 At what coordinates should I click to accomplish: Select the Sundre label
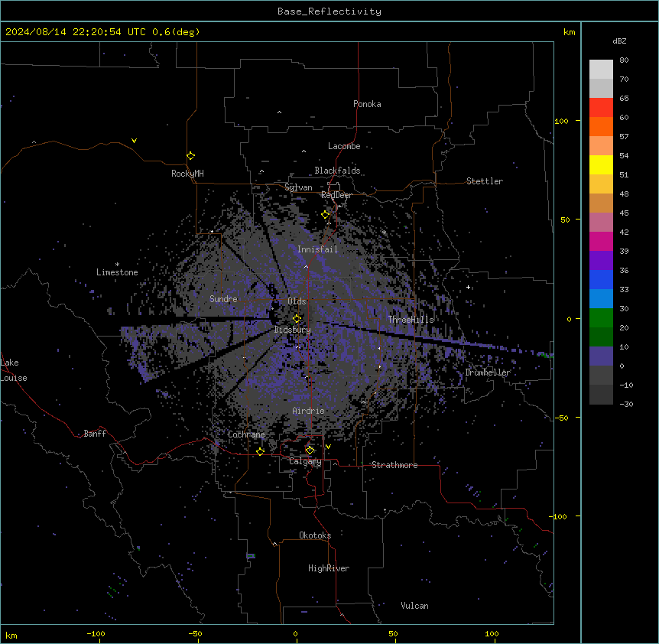click(223, 299)
